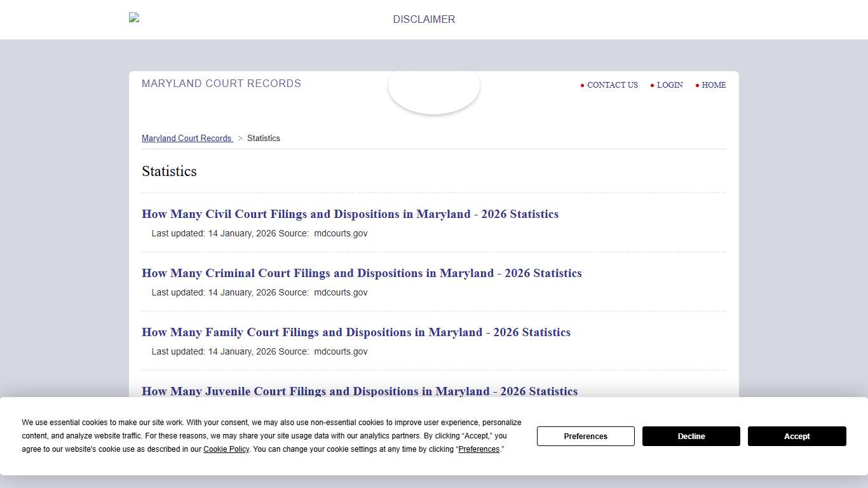868x488 pixels.
Task: Accept cookies in the consent banner
Action: tap(797, 436)
